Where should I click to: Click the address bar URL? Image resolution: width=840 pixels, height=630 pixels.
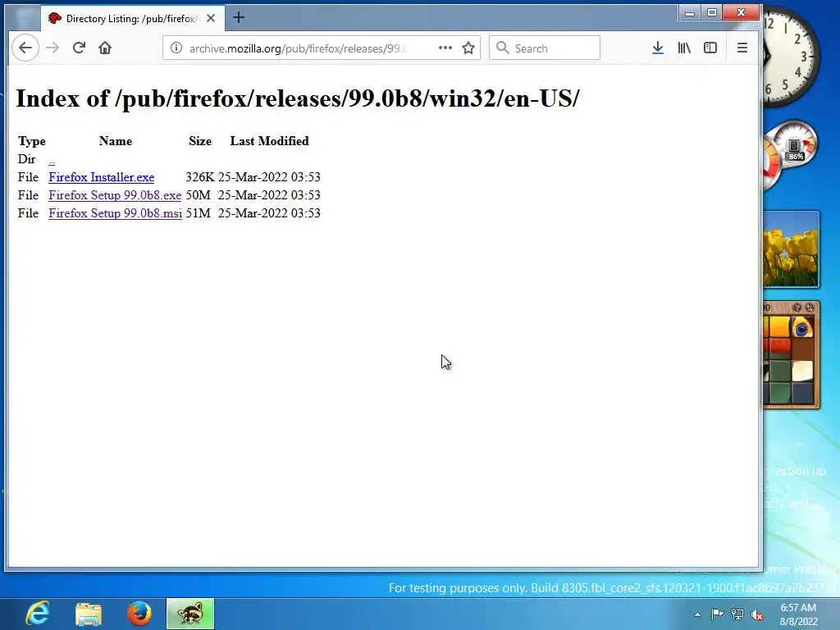(297, 48)
